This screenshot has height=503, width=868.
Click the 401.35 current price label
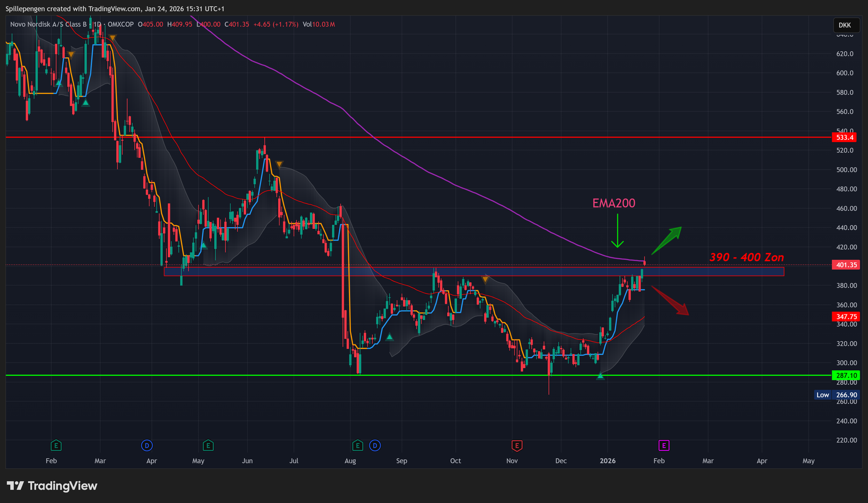(x=845, y=265)
